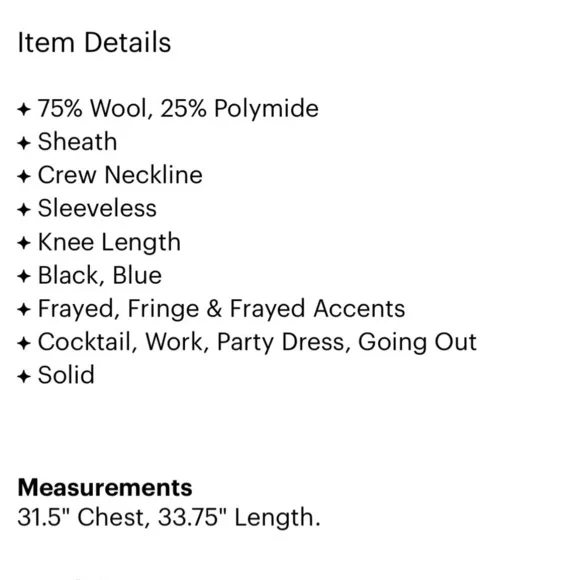
Task: Click Cocktail, Work, Party Dress, Going Out
Action: tap(257, 343)
